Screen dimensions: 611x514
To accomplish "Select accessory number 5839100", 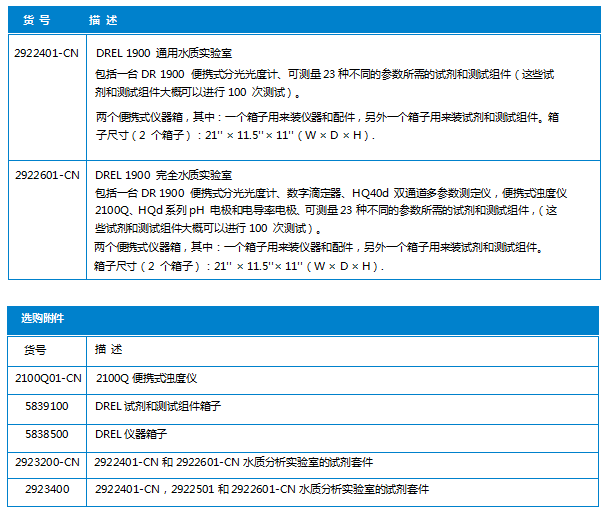I will [46, 406].
